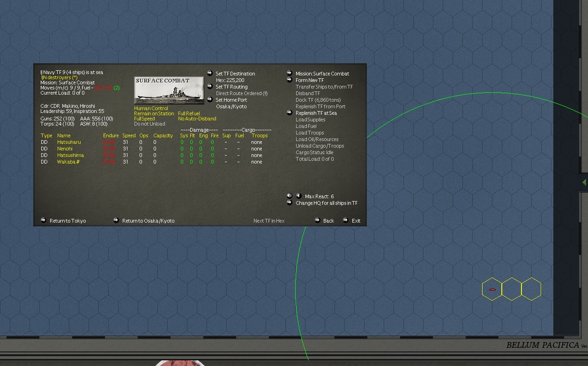Image resolution: width=588 pixels, height=366 pixels.
Task: Click the Hex: 225,200 destination value
Action: (x=230, y=80)
